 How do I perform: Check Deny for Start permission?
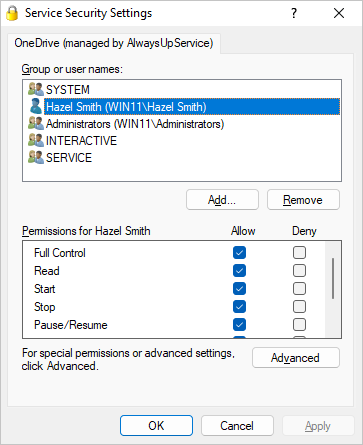click(x=299, y=289)
